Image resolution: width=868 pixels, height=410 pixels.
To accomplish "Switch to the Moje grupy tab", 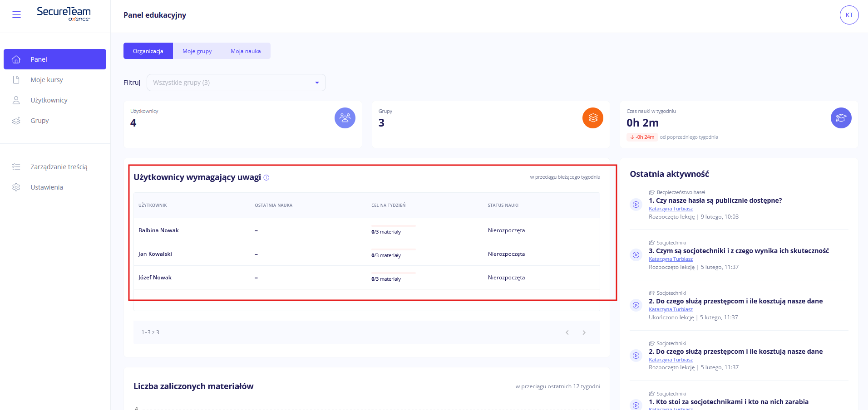I will point(197,51).
